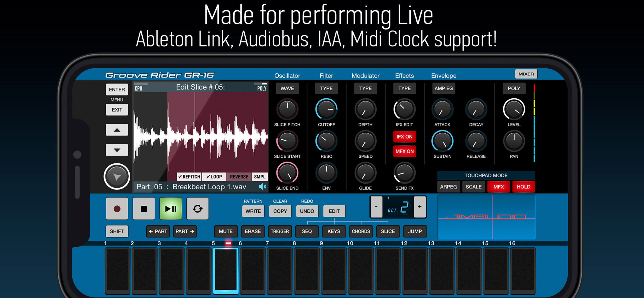644x298 pixels.
Task: Toggle the play/pause button
Action: [x=171, y=209]
